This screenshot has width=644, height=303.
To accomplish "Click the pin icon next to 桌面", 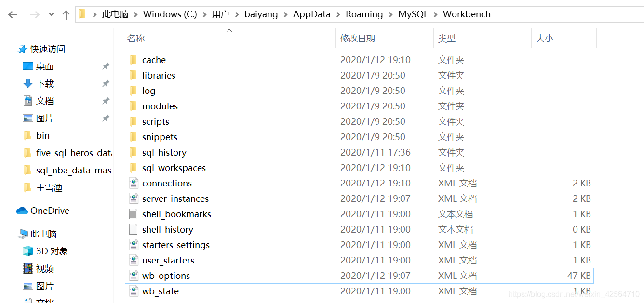I will (x=106, y=66).
